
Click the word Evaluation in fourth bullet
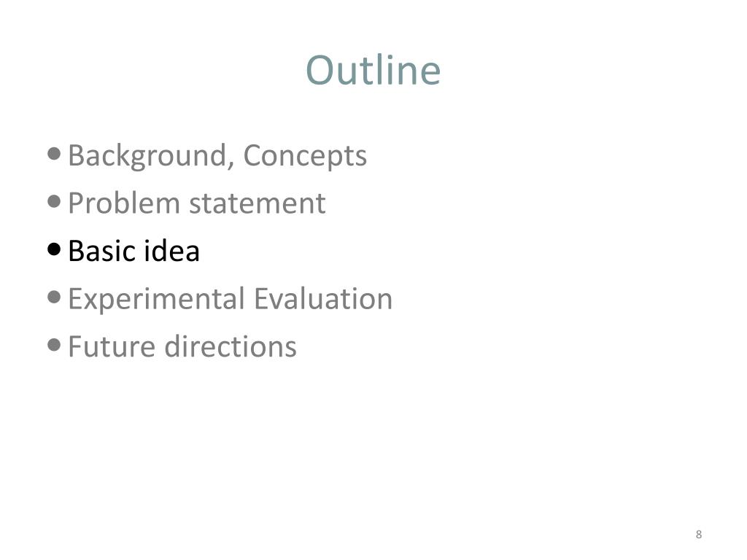coord(323,298)
